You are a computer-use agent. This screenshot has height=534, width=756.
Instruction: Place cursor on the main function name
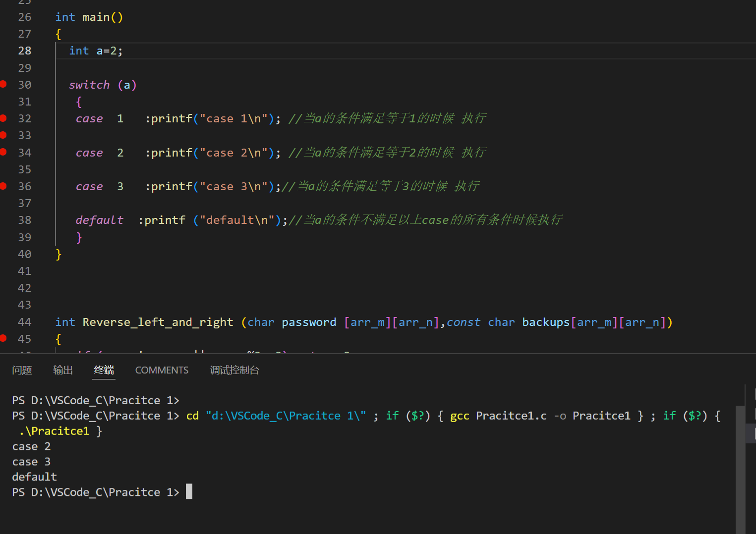tap(96, 17)
